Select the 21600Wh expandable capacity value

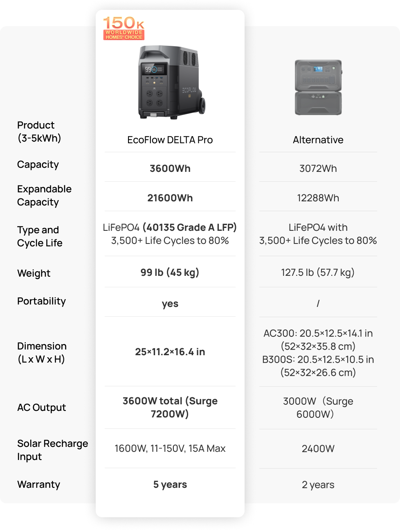click(170, 198)
